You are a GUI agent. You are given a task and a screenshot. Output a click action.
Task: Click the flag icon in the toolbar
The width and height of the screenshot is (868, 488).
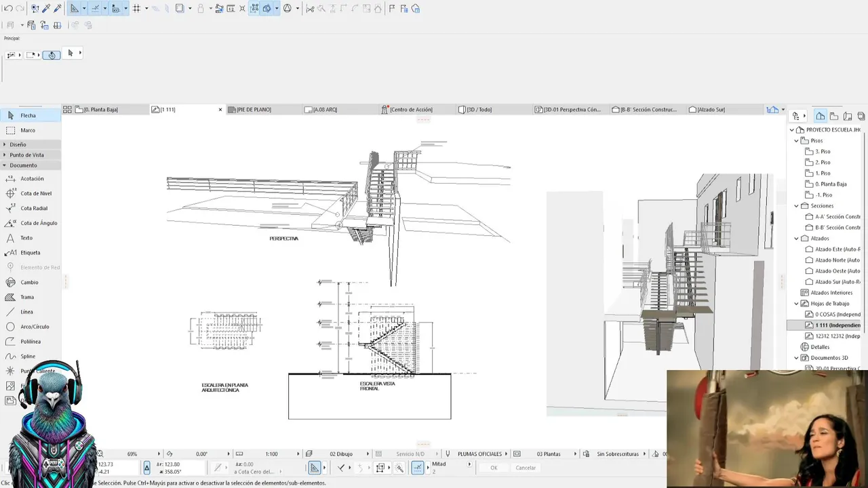click(x=392, y=9)
